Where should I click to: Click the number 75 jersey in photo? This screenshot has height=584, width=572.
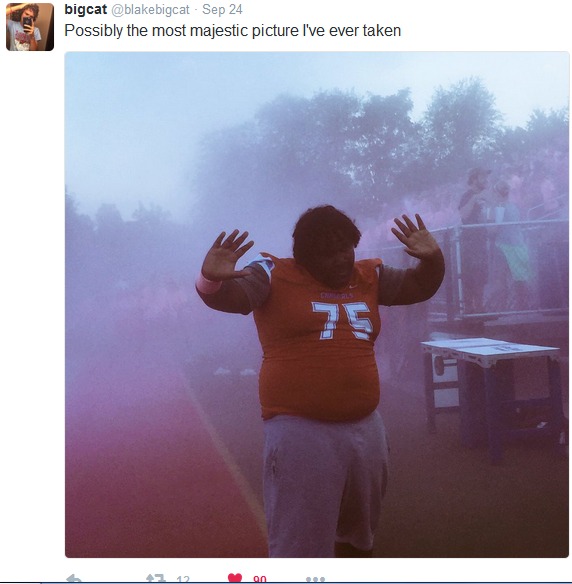pos(342,320)
